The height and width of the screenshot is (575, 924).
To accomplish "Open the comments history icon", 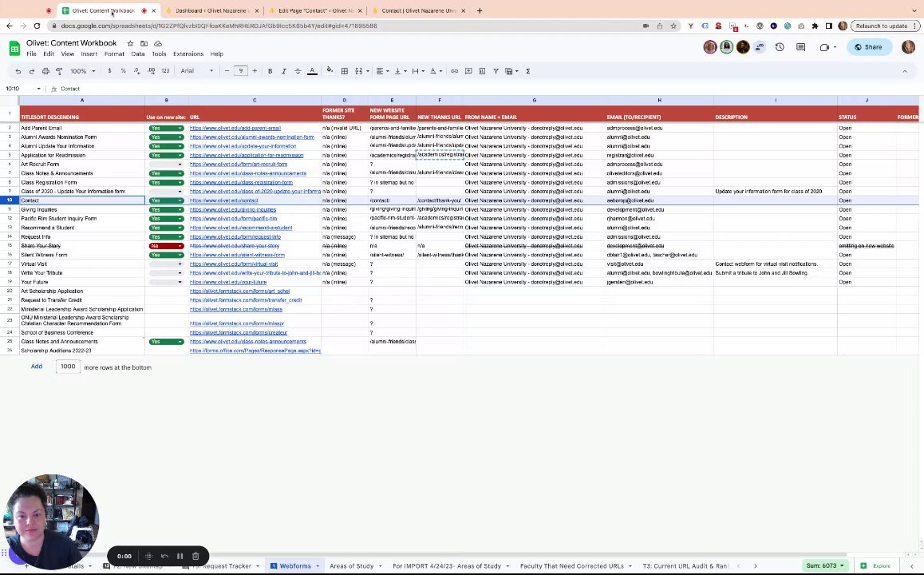I will (800, 47).
